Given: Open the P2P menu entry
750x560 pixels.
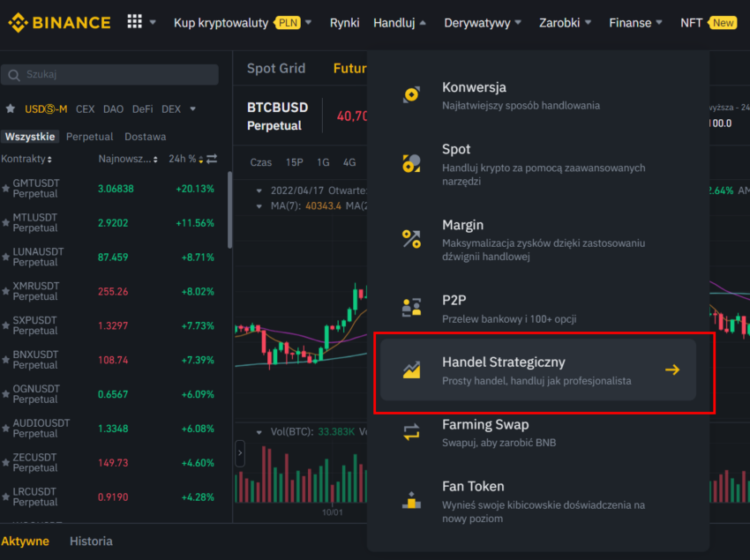Looking at the screenshot, I should pos(538,309).
